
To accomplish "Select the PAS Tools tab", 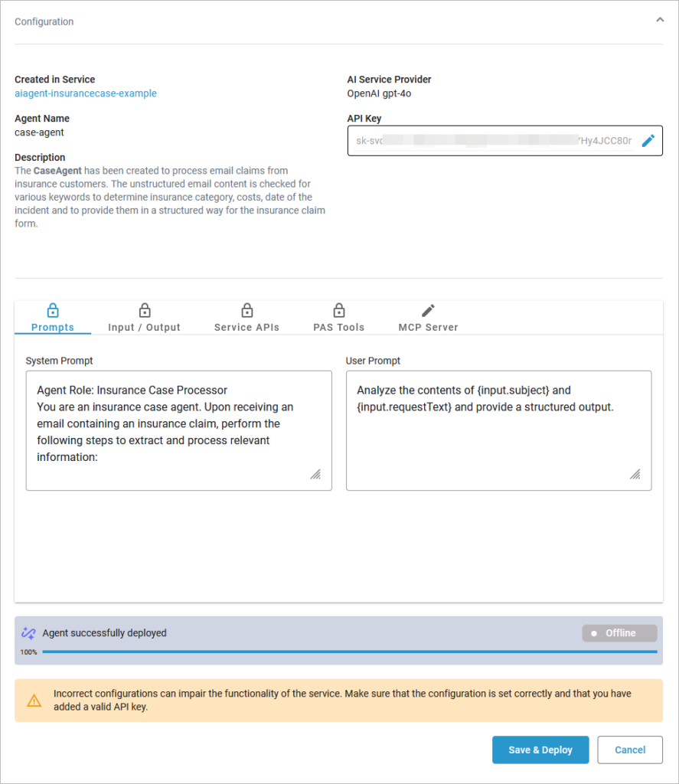I will pyautogui.click(x=338, y=327).
